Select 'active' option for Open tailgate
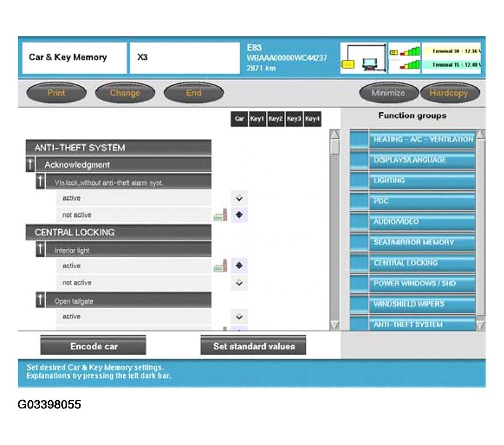The height and width of the screenshot is (445, 504). coord(239,317)
